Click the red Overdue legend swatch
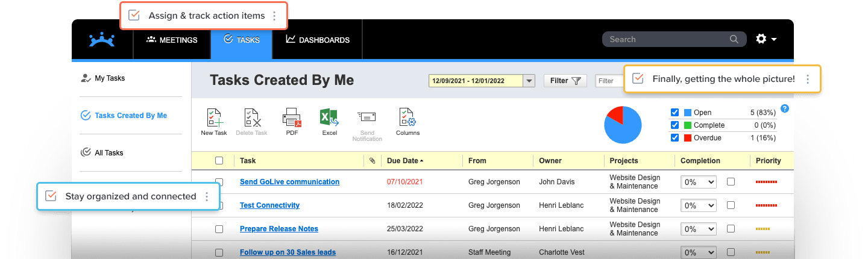Viewport: 868px width, 259px height. click(688, 138)
